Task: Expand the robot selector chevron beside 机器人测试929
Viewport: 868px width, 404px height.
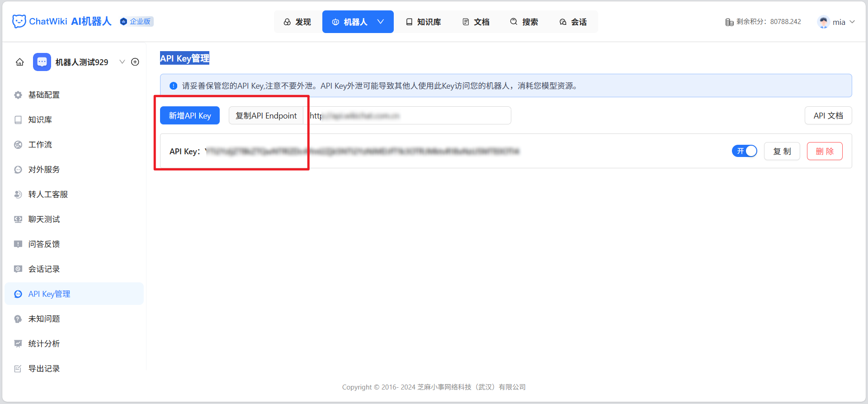Action: [x=122, y=62]
